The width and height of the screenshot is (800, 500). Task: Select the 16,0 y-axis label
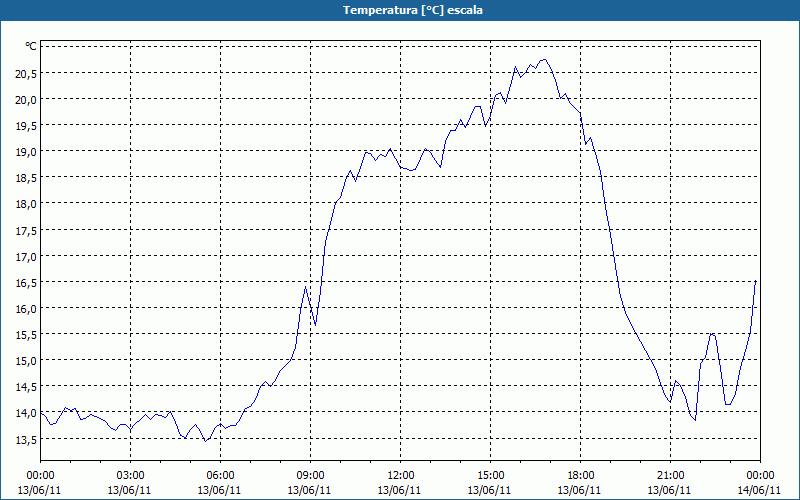coord(26,309)
